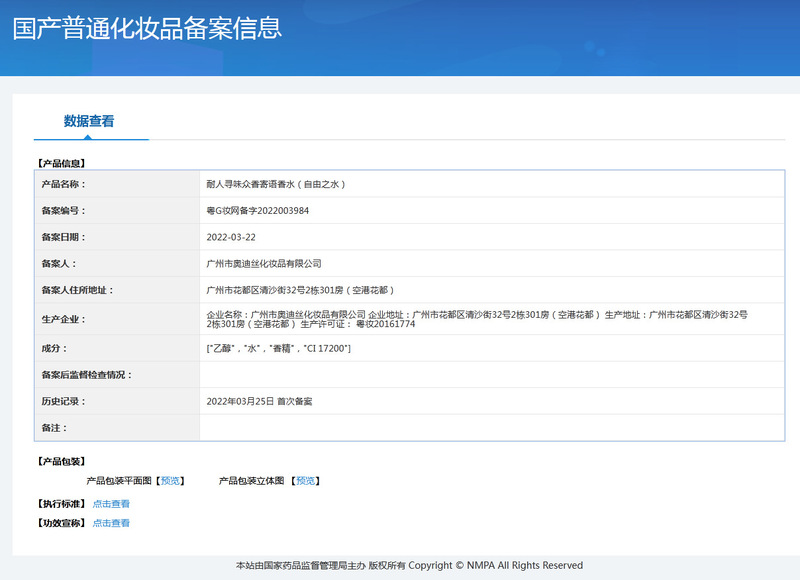Preview the 产品包装立体图 image
The width and height of the screenshot is (800, 580).
click(305, 481)
